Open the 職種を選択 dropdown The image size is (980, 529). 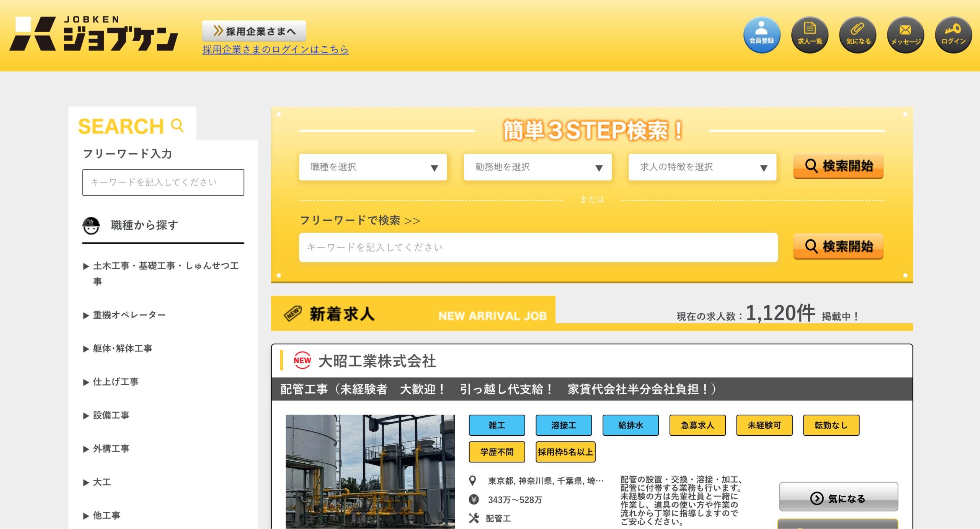[373, 167]
